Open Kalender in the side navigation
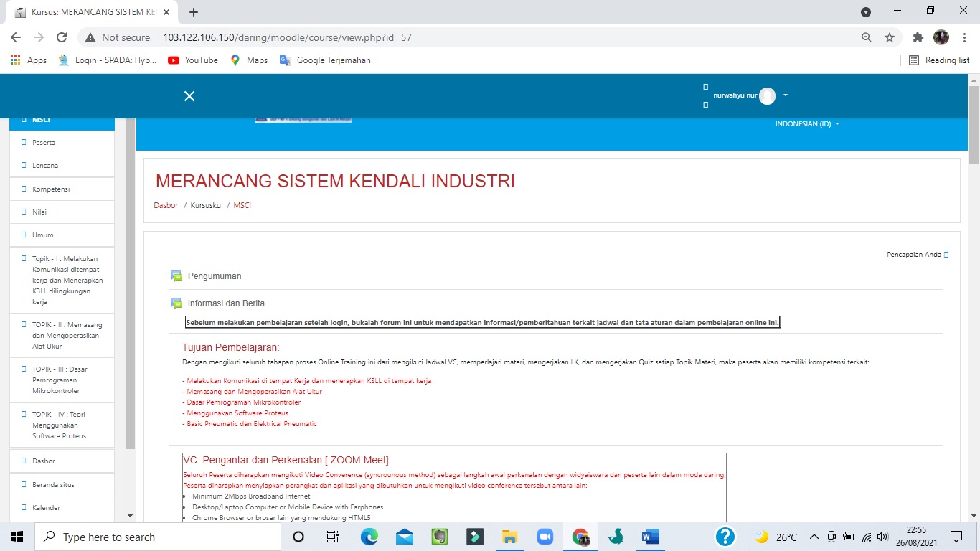The image size is (980, 551). (x=46, y=508)
